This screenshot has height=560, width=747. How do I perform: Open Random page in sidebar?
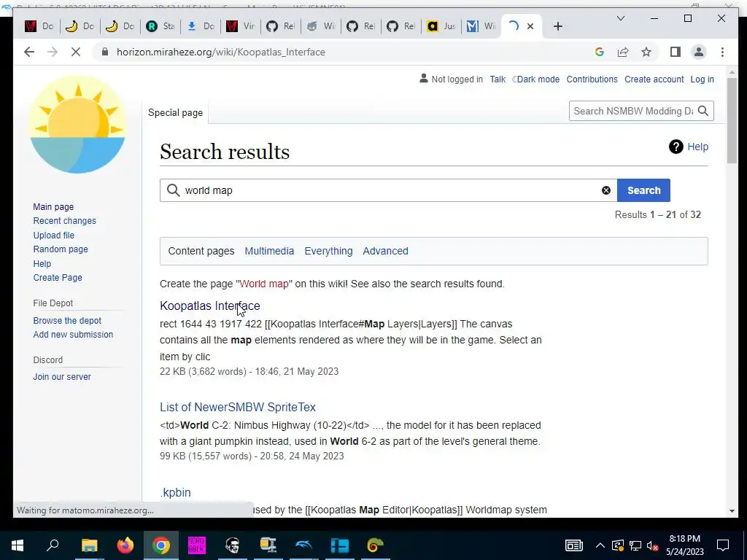pos(61,249)
